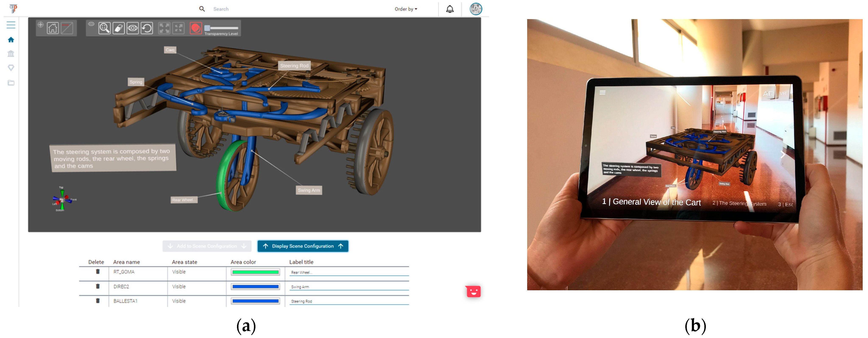868x338 pixels.
Task: Click the reset rotation arrow icon
Action: pos(147,28)
